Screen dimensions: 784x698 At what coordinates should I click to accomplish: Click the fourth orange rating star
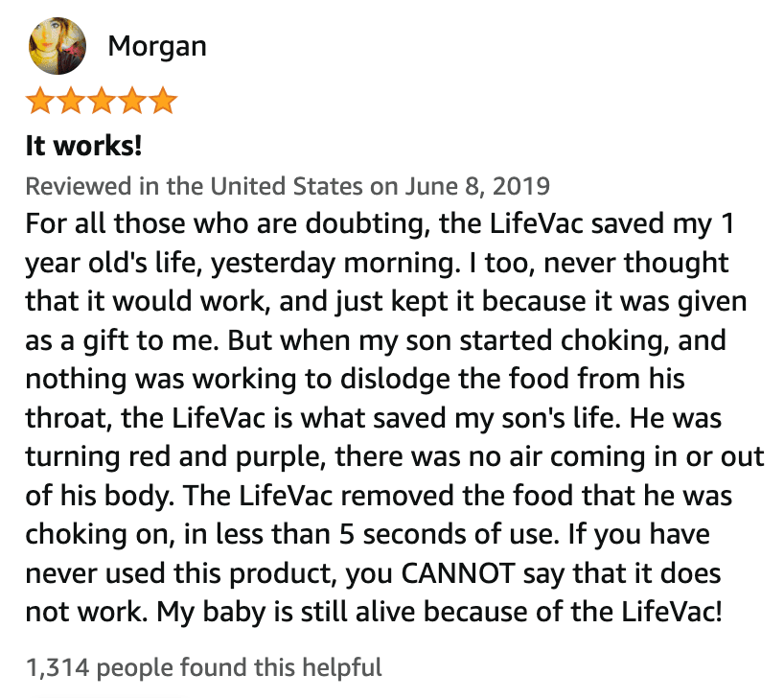point(132,101)
